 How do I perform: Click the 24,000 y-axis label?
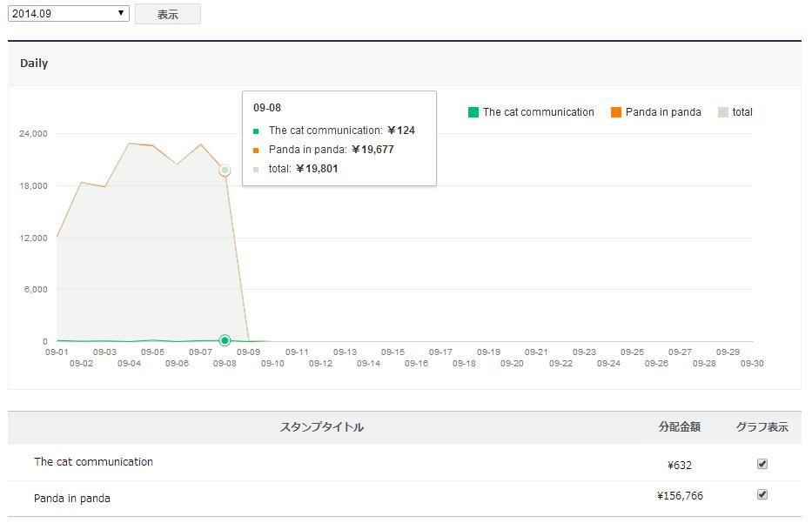pyautogui.click(x=33, y=134)
